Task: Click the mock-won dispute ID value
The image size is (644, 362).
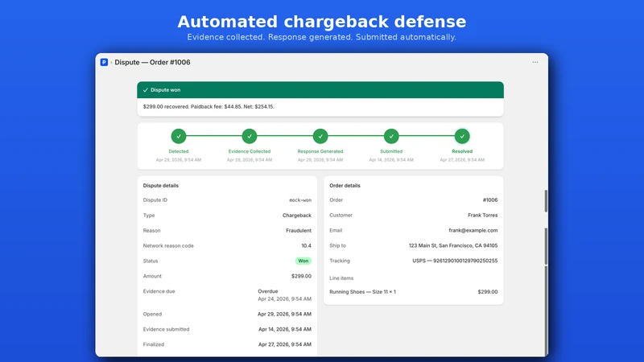Action: [300, 200]
